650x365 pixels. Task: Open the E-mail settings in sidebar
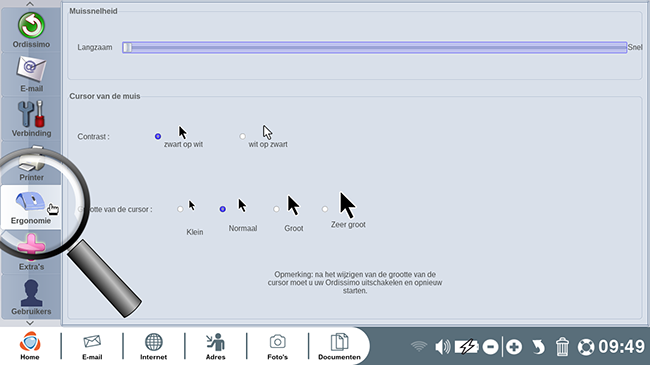tap(31, 74)
